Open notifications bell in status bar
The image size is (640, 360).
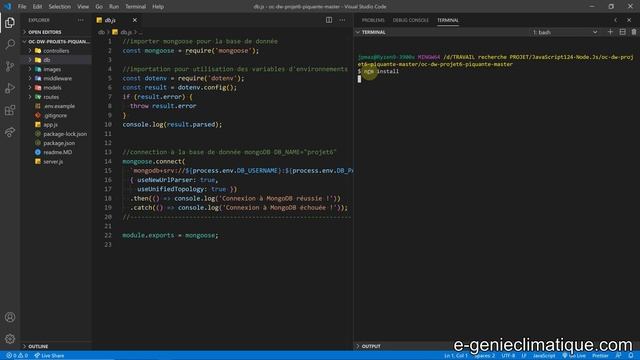[631, 356]
